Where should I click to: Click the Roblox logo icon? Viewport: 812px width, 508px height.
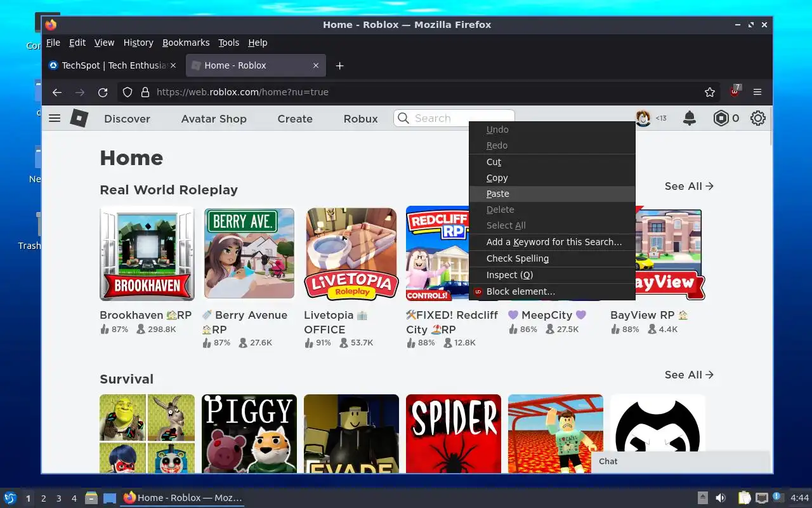(79, 118)
